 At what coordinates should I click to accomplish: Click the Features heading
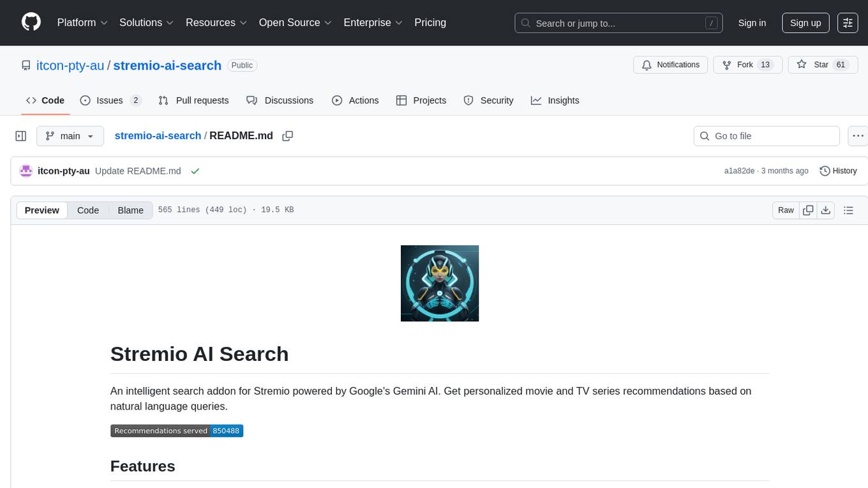(x=143, y=466)
